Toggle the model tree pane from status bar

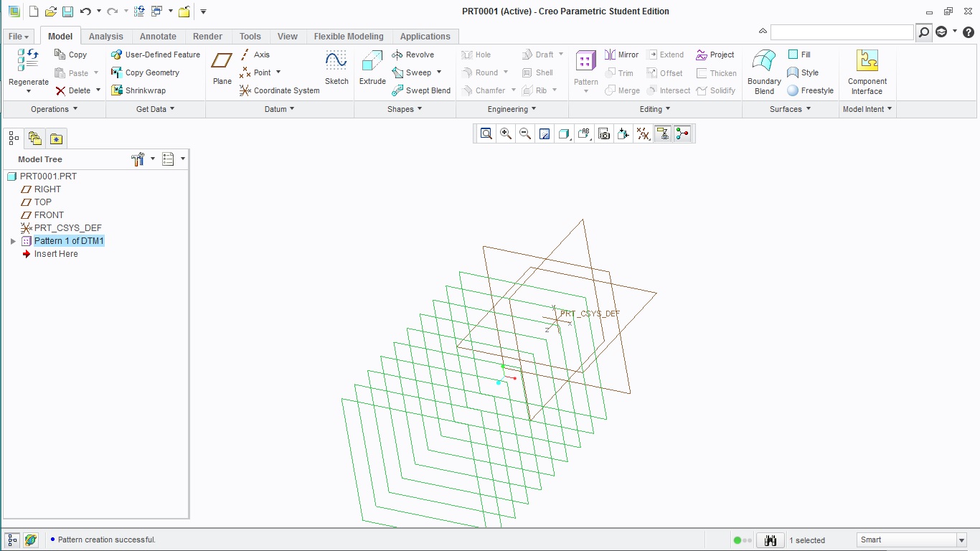(x=12, y=540)
